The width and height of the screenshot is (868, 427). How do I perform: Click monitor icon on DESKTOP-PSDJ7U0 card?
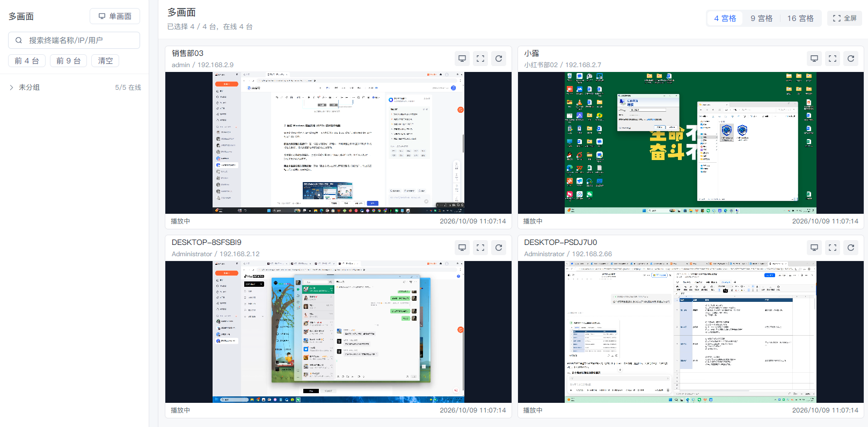(814, 248)
